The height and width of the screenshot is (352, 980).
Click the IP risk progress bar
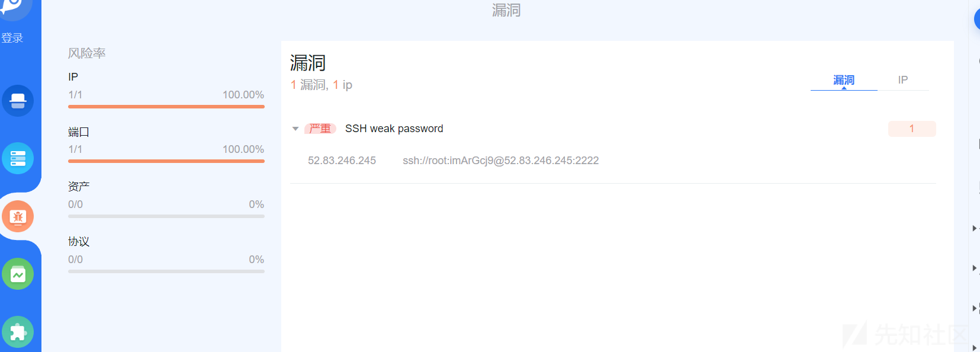tap(166, 107)
